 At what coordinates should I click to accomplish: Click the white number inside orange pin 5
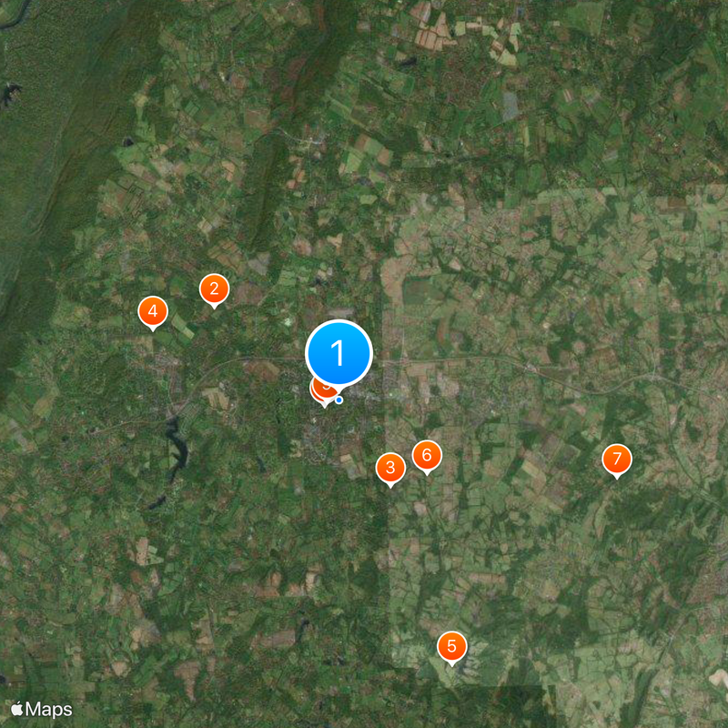451,646
